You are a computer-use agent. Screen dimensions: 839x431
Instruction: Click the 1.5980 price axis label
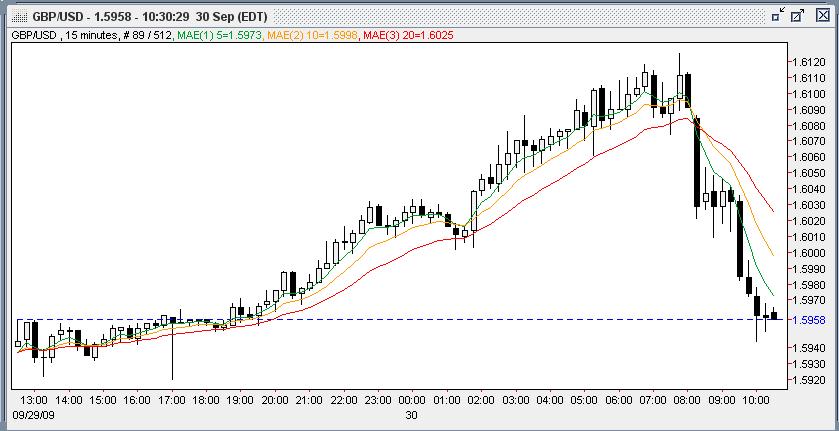[810, 284]
